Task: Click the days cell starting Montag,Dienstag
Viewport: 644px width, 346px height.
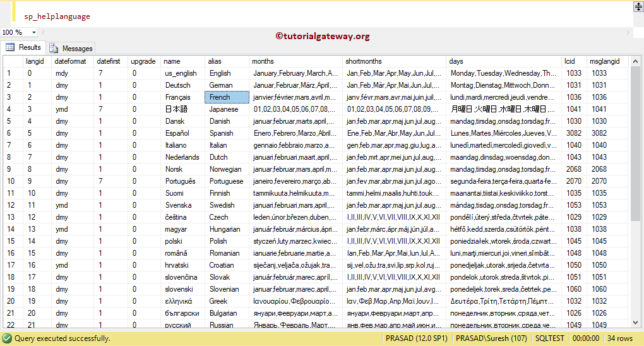Action: point(503,85)
